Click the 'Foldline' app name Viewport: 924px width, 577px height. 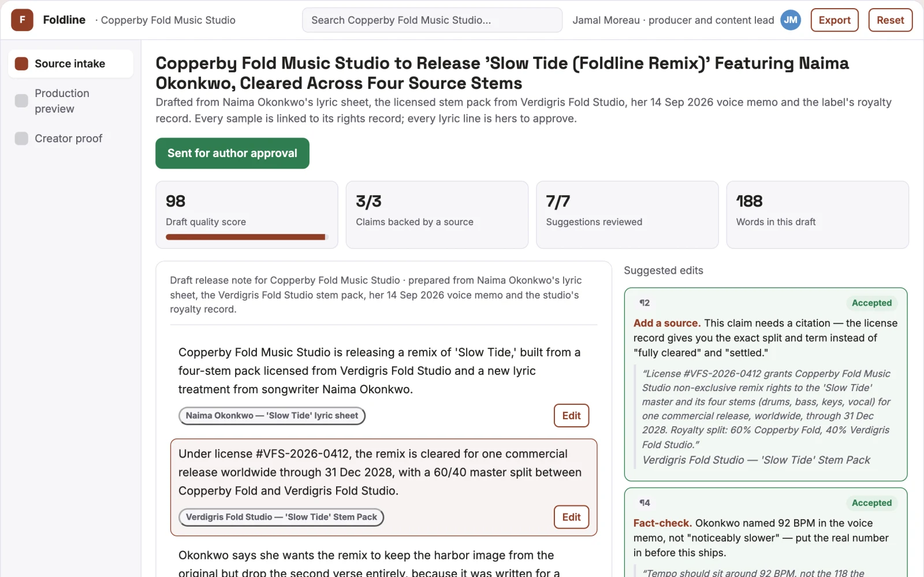pos(64,20)
